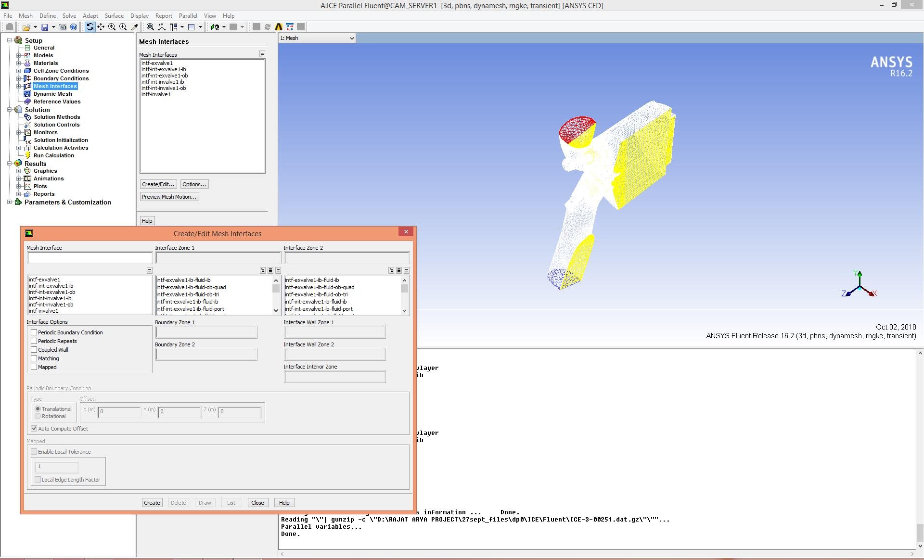Click the Preview Mesh Motion button
Viewport: 924px width, 560px height.
pyautogui.click(x=169, y=197)
